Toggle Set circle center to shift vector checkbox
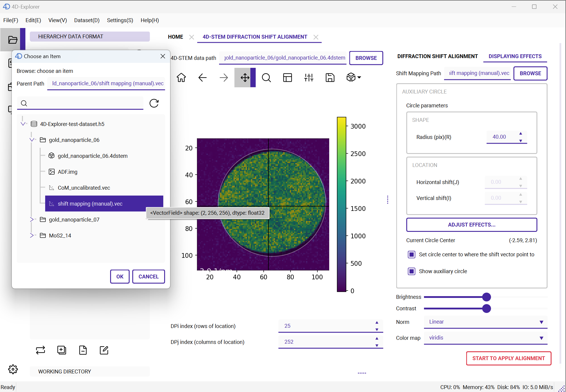The height and width of the screenshot is (392, 566). tap(412, 255)
